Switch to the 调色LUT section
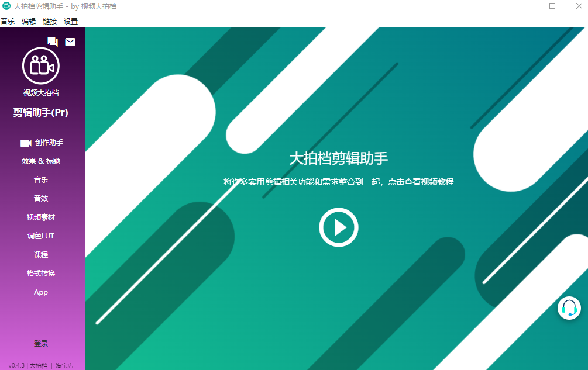Image resolution: width=588 pixels, height=370 pixels. pyautogui.click(x=41, y=236)
